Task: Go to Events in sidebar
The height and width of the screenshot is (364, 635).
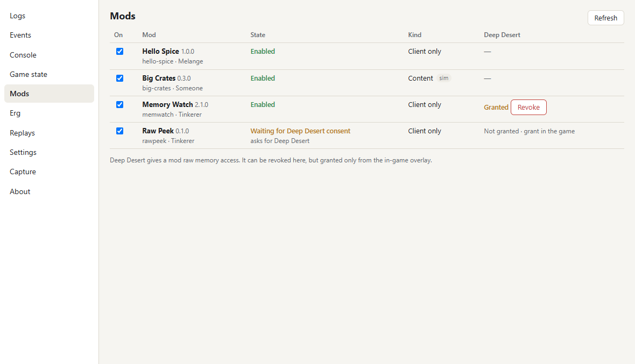Action: (49, 35)
